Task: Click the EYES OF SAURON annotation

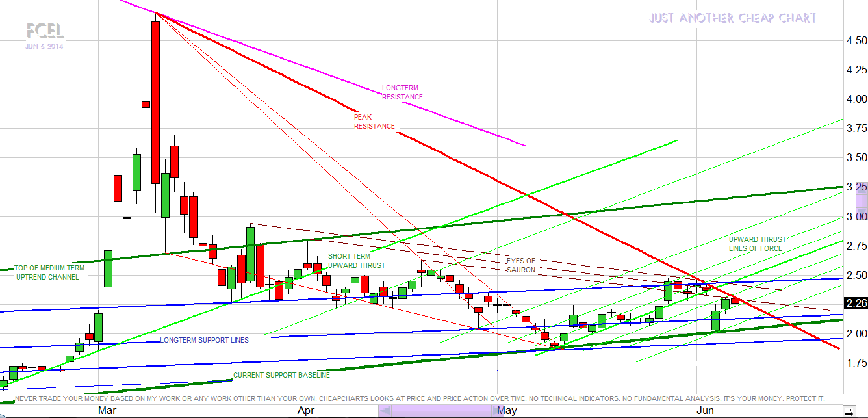Action: point(520,265)
